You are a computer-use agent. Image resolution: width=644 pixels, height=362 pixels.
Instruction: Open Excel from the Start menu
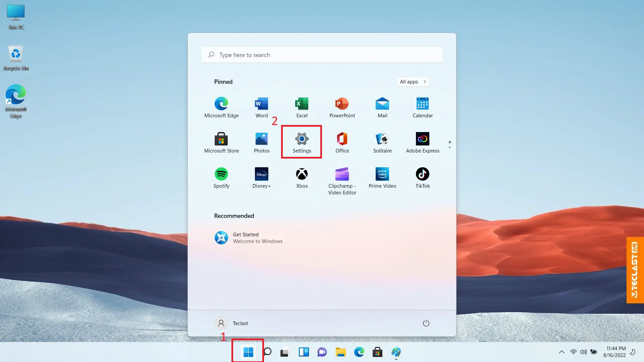point(302,104)
